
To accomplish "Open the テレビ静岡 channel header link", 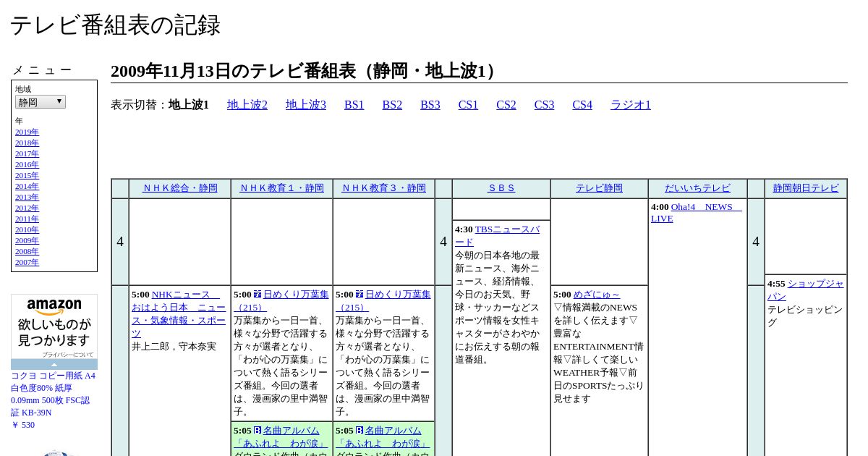I will (599, 188).
